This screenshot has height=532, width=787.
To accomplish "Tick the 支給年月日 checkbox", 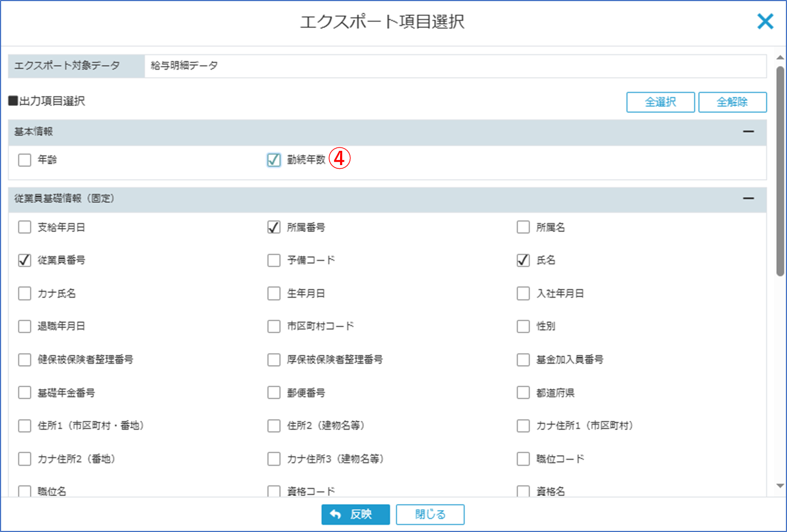I will click(x=25, y=227).
